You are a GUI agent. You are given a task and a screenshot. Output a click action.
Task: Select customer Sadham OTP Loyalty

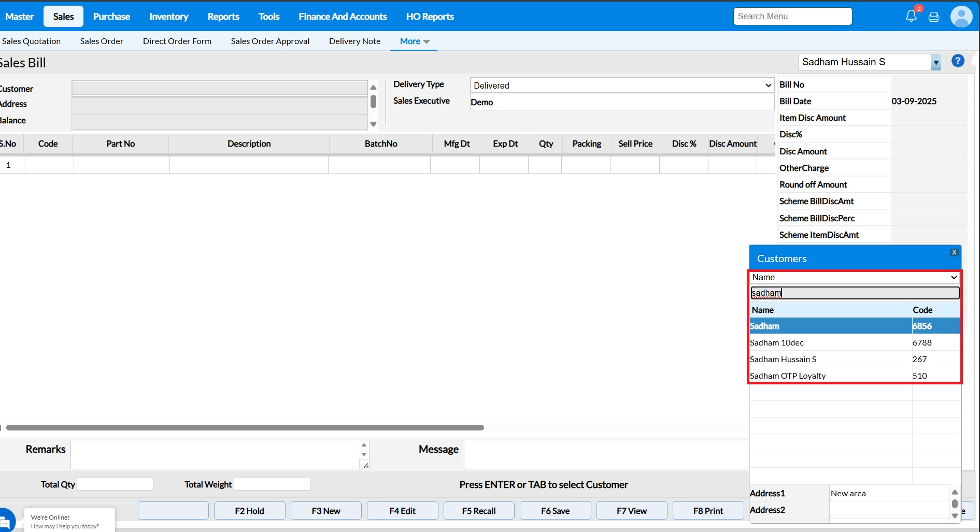pyautogui.click(x=855, y=376)
